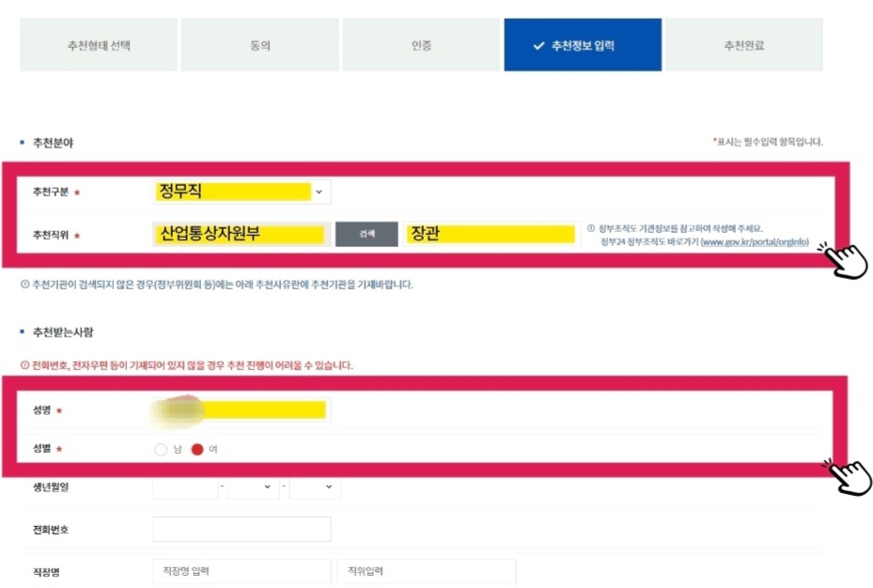Click the 직장명 입력 field
Screen dimensions: 873x588
(242, 571)
